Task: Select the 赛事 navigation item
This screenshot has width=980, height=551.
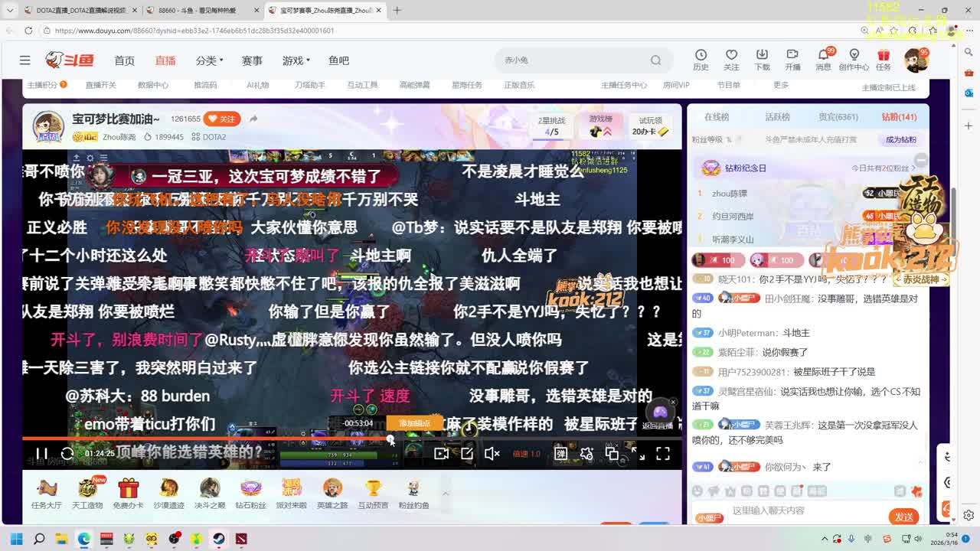Action: click(252, 60)
